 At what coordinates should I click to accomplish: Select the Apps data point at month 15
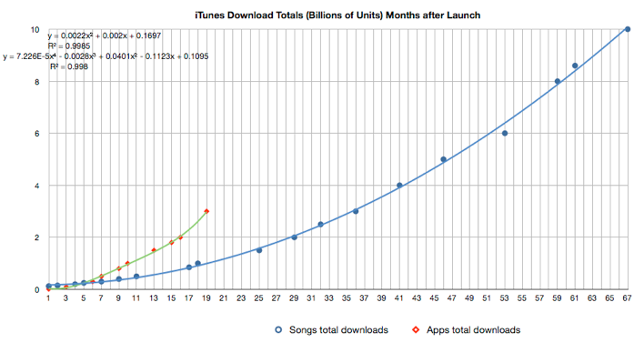[171, 242]
